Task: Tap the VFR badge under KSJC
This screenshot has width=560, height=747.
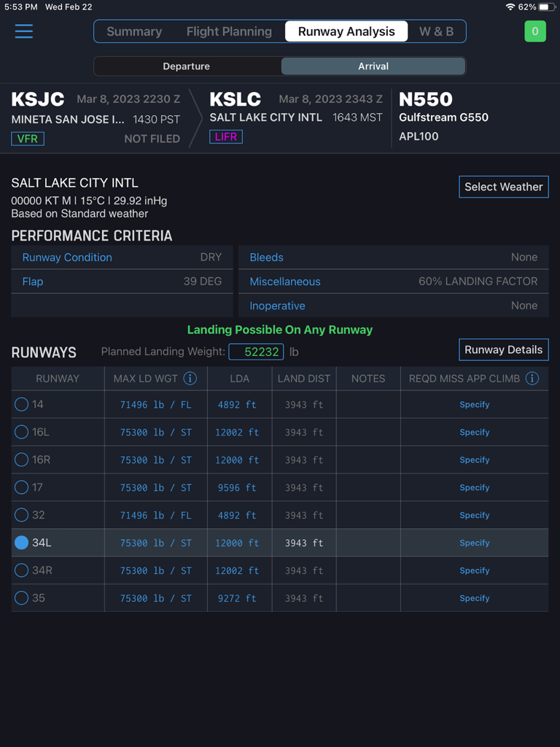Action: pos(27,138)
